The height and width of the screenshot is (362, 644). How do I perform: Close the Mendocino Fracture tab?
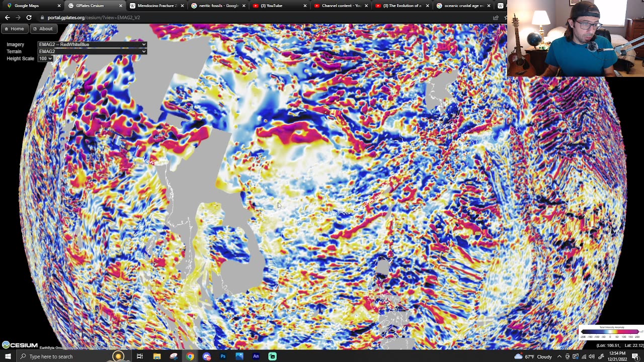[182, 6]
